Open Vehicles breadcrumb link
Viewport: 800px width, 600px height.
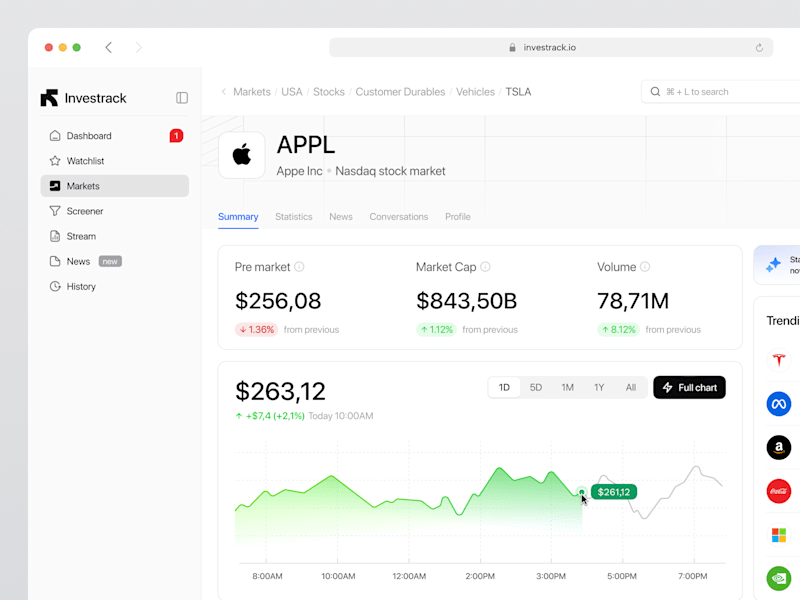point(476,92)
